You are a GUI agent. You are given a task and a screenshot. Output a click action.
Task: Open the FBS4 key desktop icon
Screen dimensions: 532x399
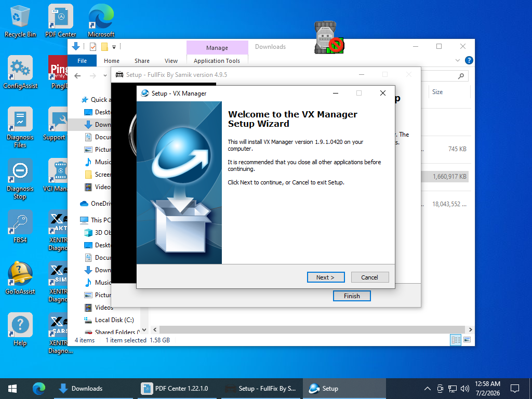[x=20, y=227]
